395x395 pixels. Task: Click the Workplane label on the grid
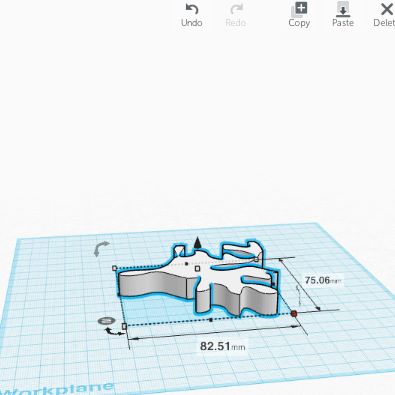click(x=58, y=389)
